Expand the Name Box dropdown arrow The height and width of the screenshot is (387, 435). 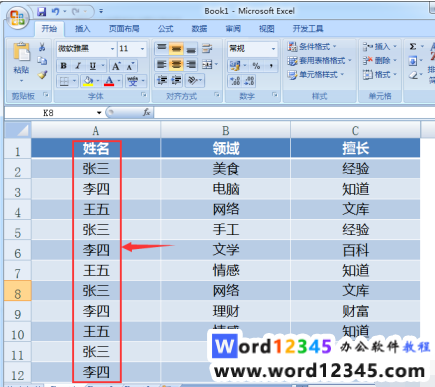pos(99,113)
